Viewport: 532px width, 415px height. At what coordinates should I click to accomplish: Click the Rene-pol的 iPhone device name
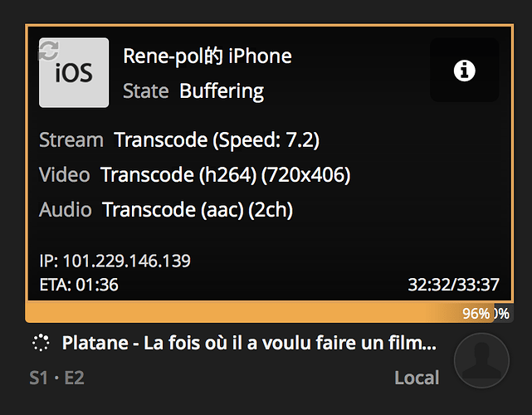click(207, 56)
